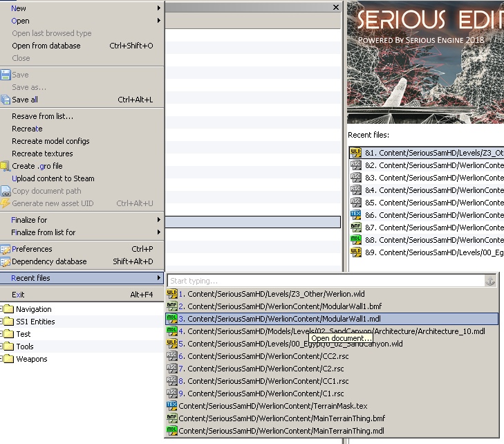
Task: Click RSC icon of CC2.rsc entry
Action: (x=172, y=356)
